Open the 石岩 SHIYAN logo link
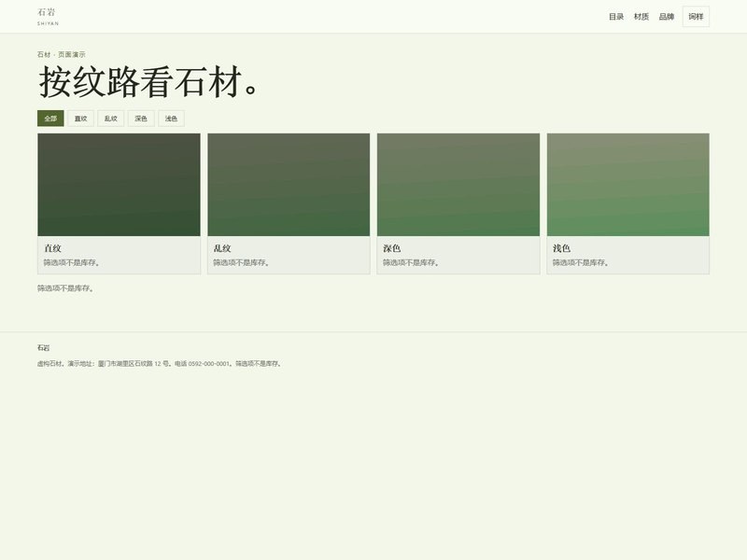Screen dimensions: 747x560 49,17
